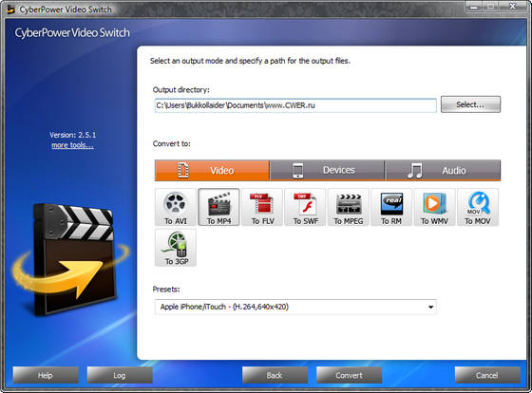
Task: Switch to the Video tab
Action: coord(212,170)
